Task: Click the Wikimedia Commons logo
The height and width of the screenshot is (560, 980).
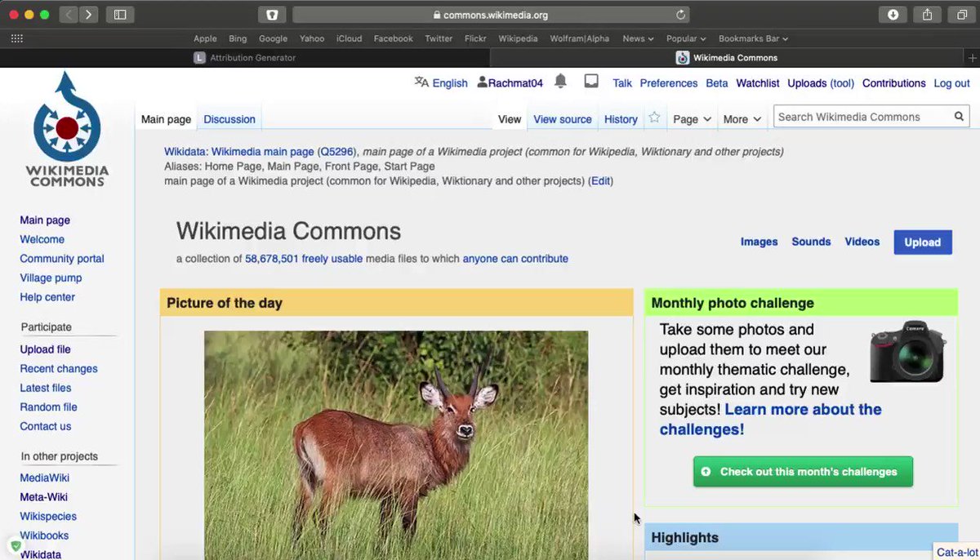Action: tap(67, 129)
